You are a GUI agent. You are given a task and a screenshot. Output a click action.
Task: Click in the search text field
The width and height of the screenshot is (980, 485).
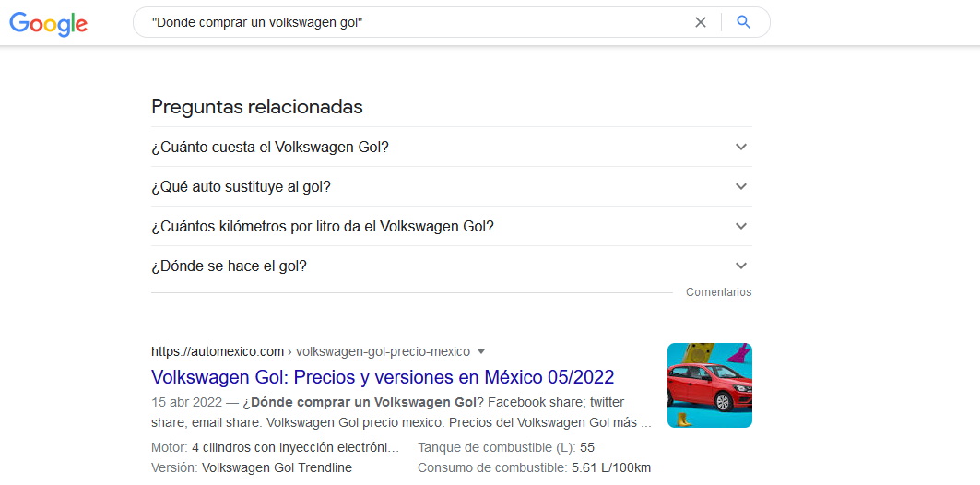415,22
